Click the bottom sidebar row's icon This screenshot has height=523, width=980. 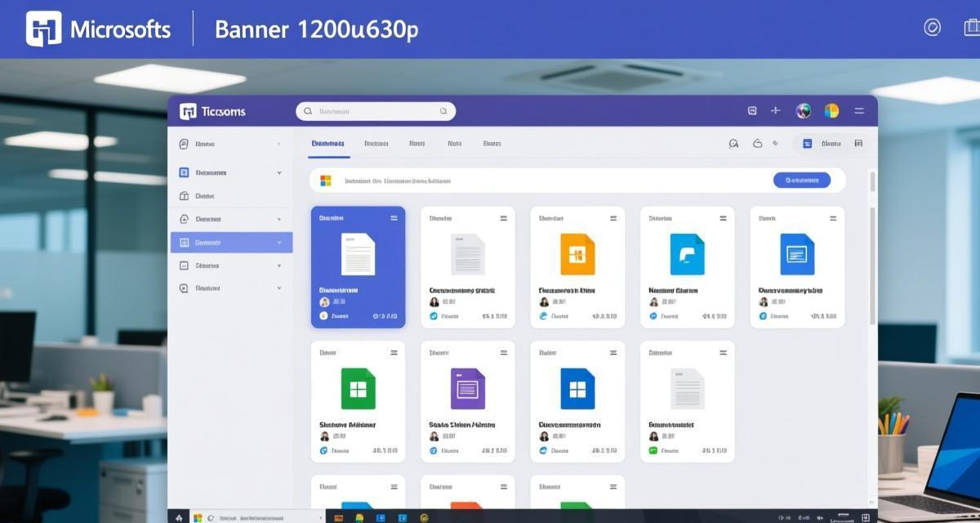pos(184,288)
